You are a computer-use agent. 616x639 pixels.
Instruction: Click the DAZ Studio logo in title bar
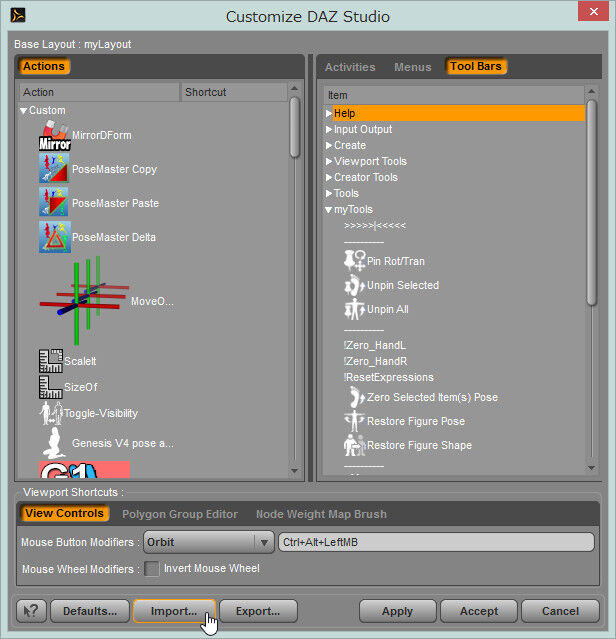18,15
